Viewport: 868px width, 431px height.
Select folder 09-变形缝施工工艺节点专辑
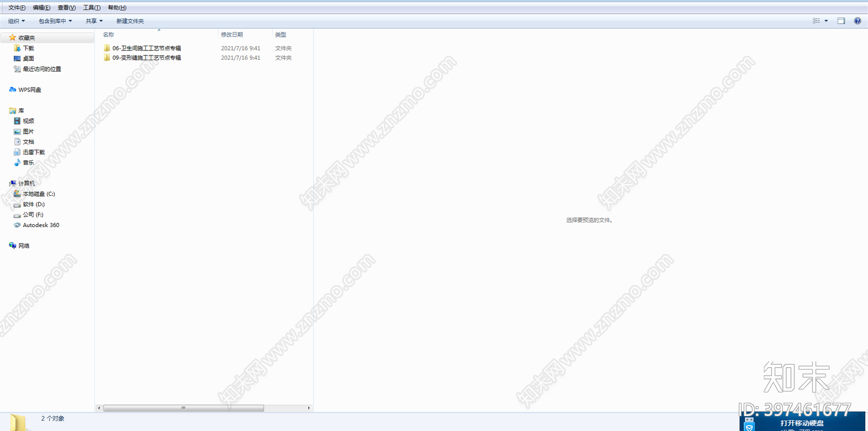pos(146,58)
